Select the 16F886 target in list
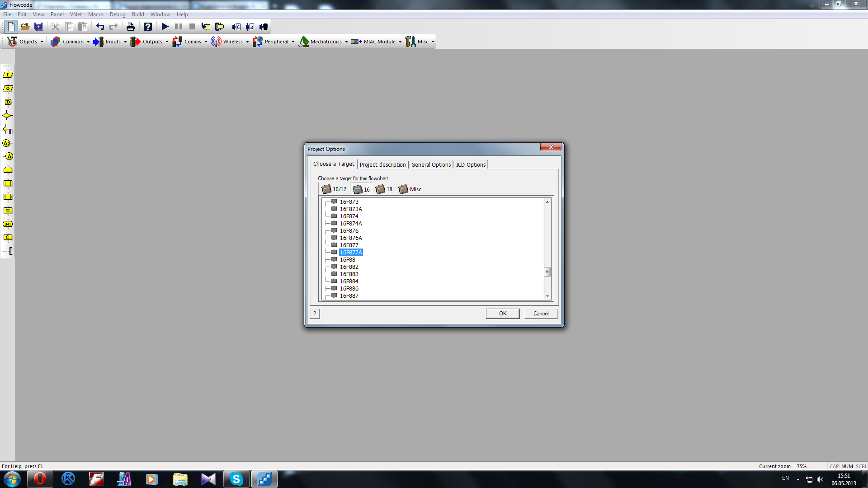 (x=349, y=288)
